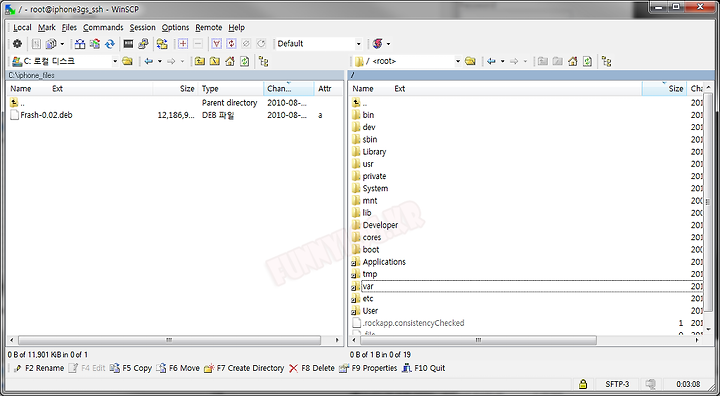The height and width of the screenshot is (396, 720).
Task: Open the Session menu
Action: 142,28
